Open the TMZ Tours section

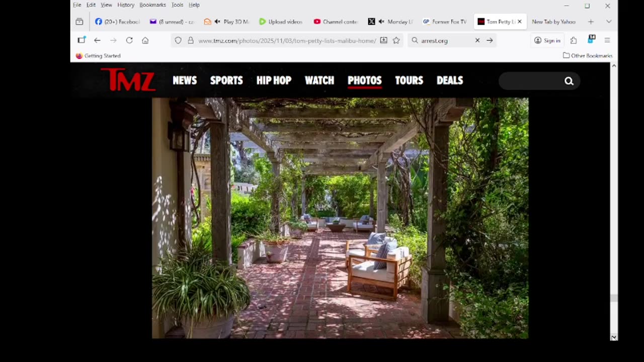tap(409, 80)
